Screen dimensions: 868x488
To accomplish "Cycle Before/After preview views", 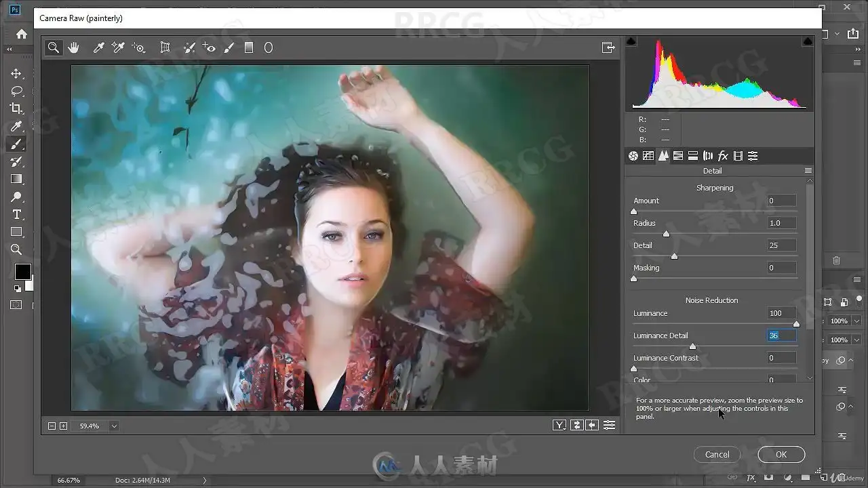I will tap(559, 425).
